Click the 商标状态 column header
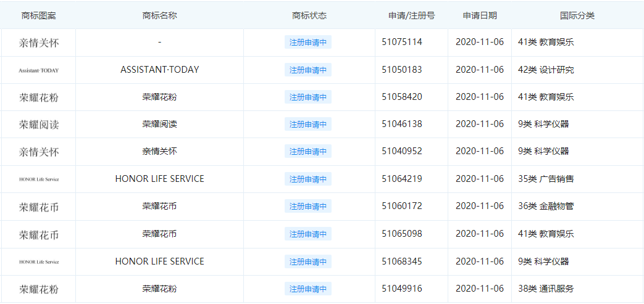This screenshot has width=644, height=304. point(309,15)
